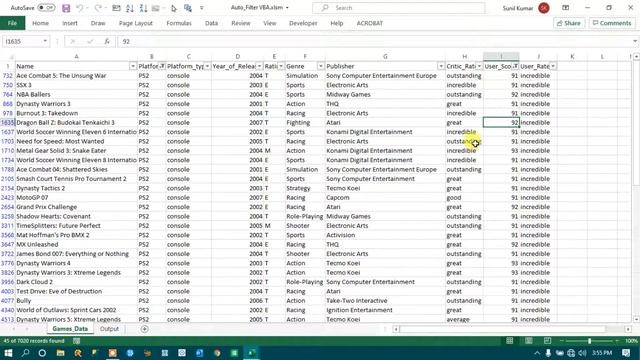
Task: Open the Data ribbon tab
Action: point(211,23)
